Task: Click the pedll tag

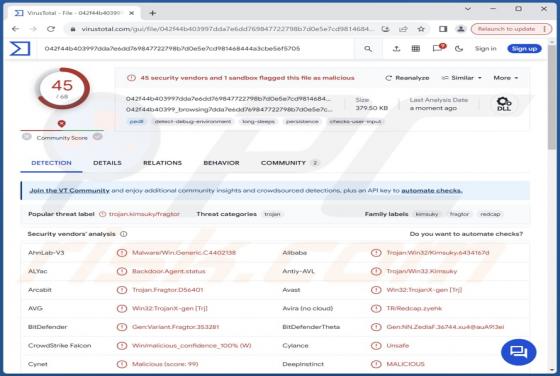Action: [136, 121]
